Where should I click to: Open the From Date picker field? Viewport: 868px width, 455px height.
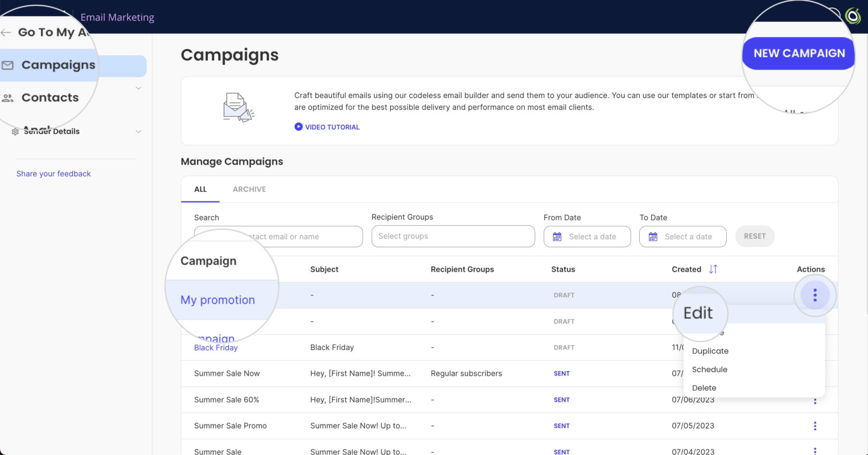(587, 237)
